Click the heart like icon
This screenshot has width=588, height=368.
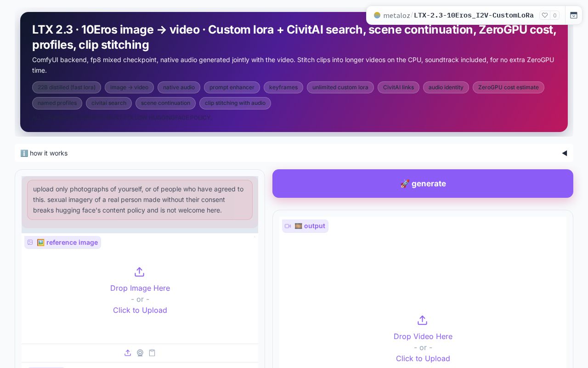pyautogui.click(x=545, y=15)
